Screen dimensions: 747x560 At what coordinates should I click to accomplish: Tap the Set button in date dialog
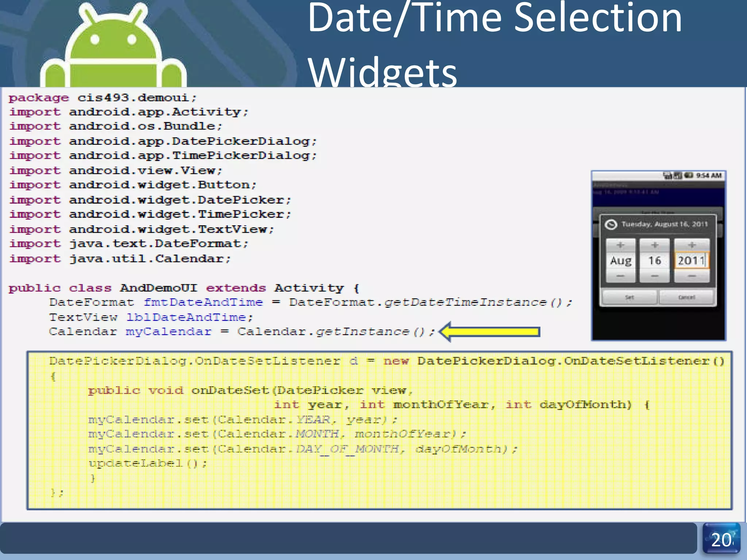pyautogui.click(x=630, y=297)
